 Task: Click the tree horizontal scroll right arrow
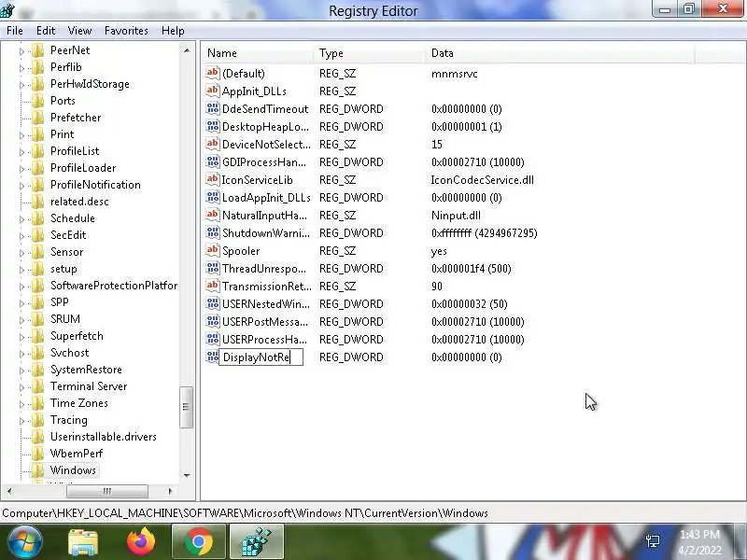170,491
